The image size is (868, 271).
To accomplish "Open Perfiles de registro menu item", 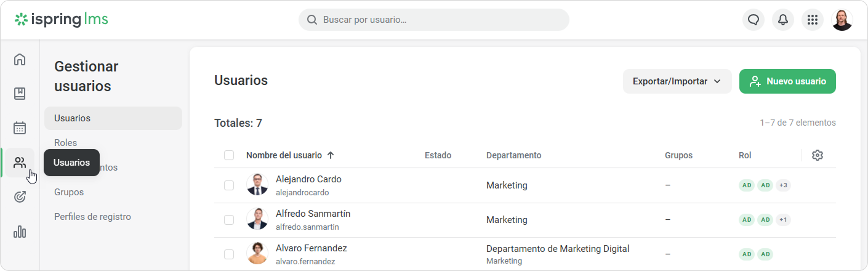I will click(x=92, y=217).
